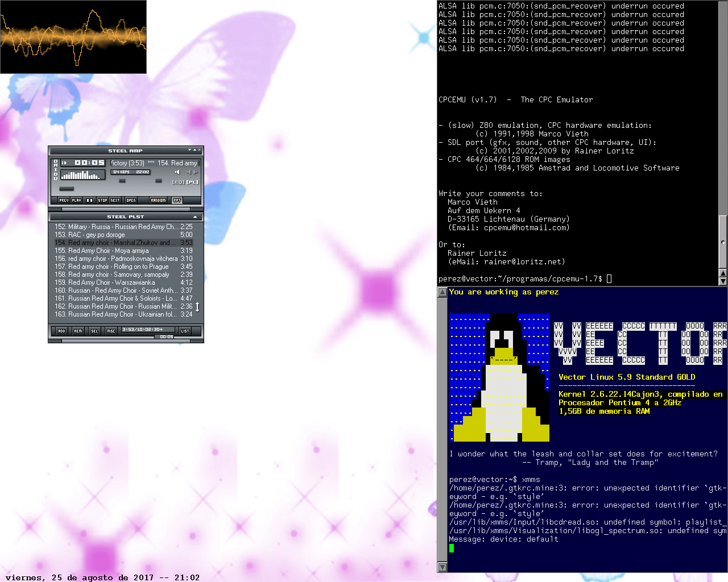This screenshot has height=582, width=728.
Task: Select track 157 Rolling on to Prague
Action: pos(123,267)
